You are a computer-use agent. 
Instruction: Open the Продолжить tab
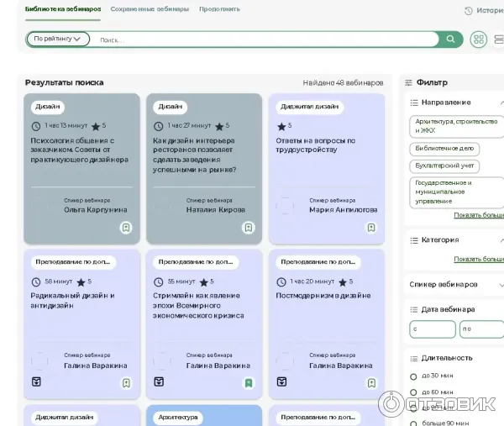219,9
